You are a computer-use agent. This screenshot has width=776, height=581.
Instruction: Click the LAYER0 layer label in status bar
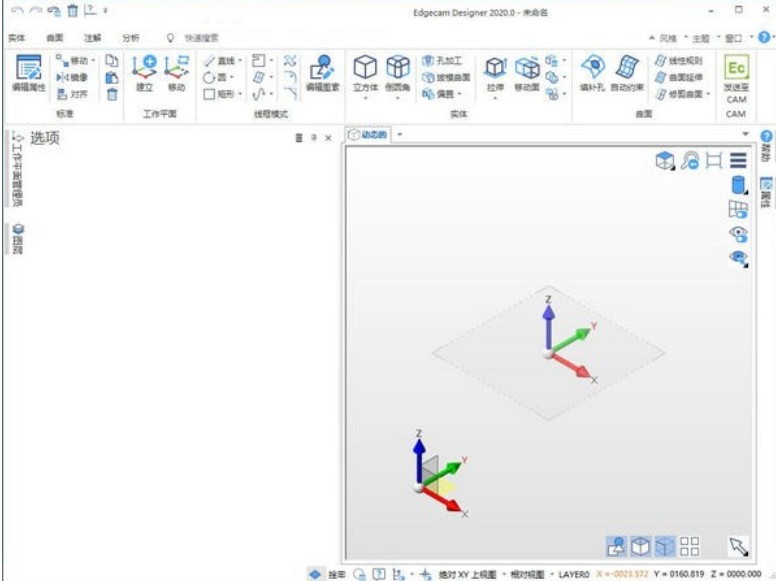click(574, 574)
